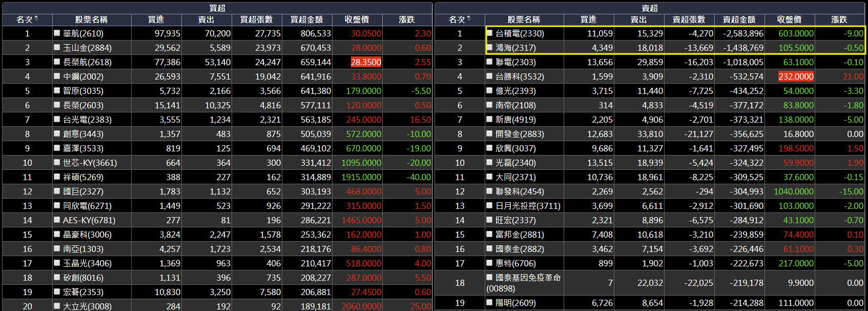Open the stock 陽明(2609)

click(x=515, y=303)
